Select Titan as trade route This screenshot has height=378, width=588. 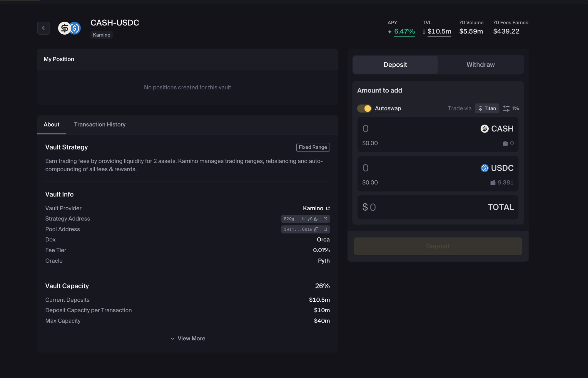[x=487, y=108]
